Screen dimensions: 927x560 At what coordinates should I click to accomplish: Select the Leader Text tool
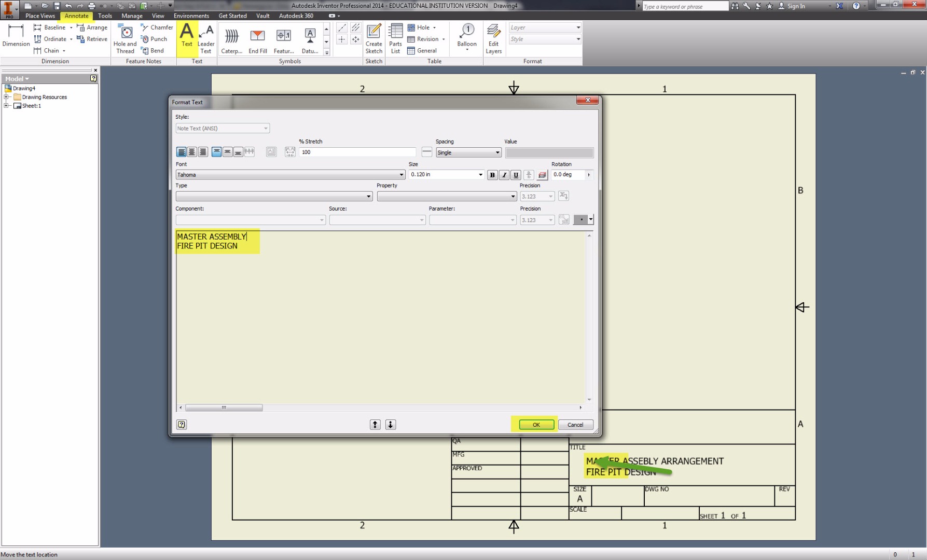(206, 39)
